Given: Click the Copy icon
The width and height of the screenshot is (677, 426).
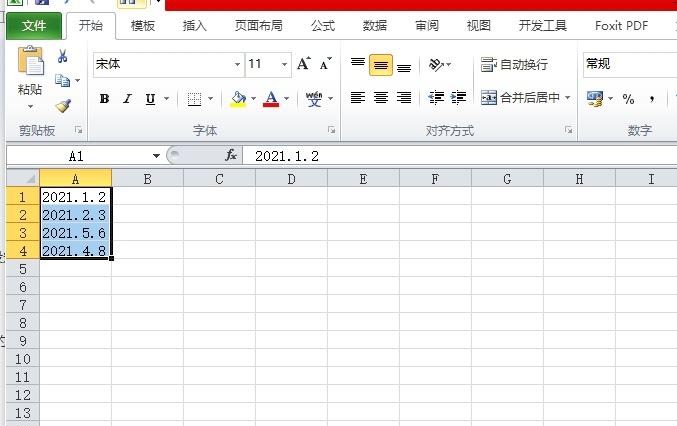Looking at the screenshot, I should point(63,81).
